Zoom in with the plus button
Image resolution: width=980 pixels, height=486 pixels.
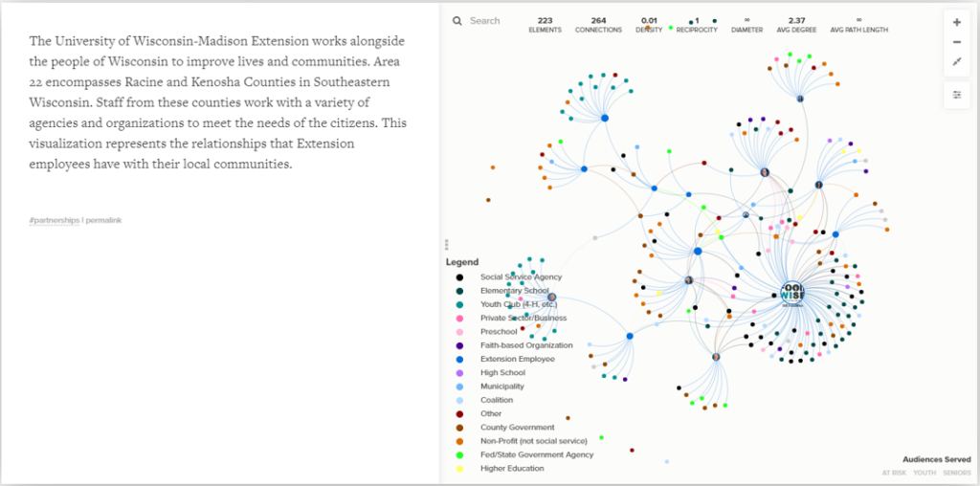click(957, 23)
